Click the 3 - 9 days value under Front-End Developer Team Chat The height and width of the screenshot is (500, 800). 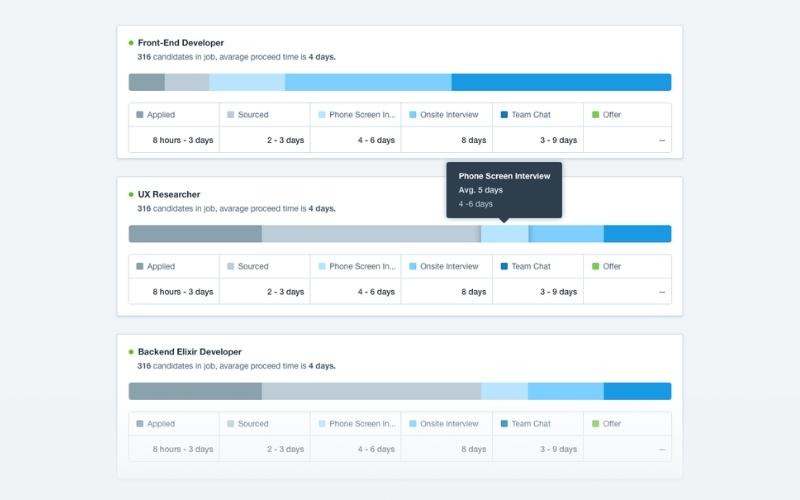coord(558,141)
